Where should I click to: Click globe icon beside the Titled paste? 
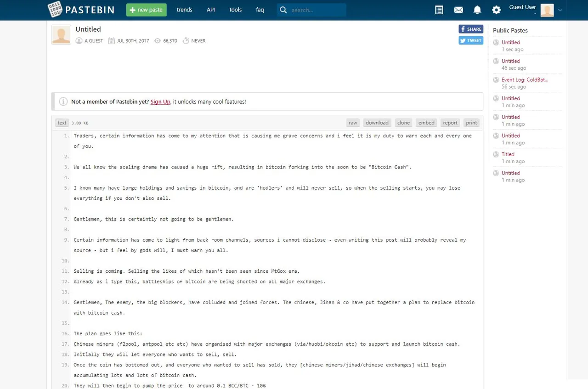point(496,154)
